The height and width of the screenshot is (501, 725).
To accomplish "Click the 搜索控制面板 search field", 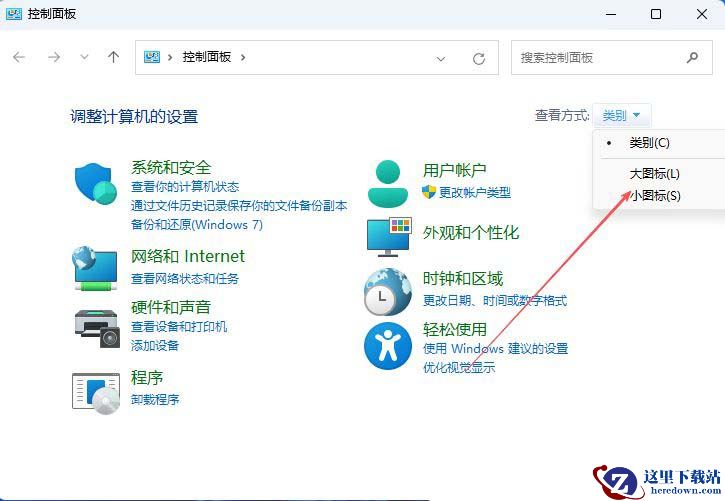I will [600, 58].
